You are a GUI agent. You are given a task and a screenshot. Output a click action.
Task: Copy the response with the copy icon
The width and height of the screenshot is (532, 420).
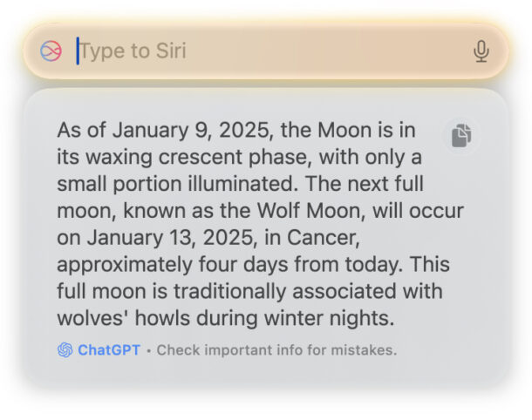461,134
